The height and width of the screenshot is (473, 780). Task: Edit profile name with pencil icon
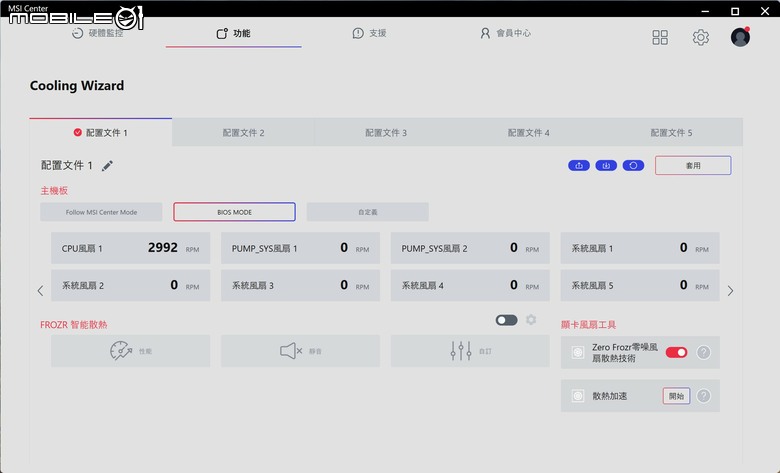pyautogui.click(x=107, y=166)
